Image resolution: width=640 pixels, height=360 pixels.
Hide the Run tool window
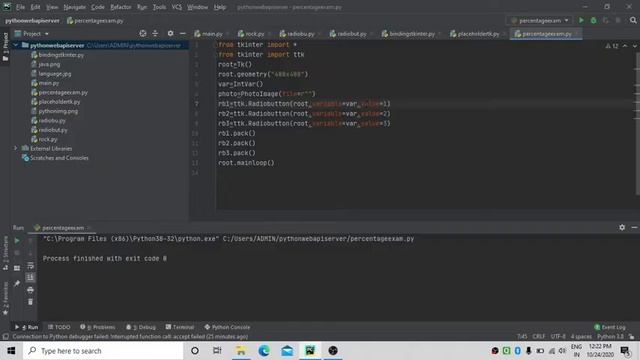(x=634, y=227)
